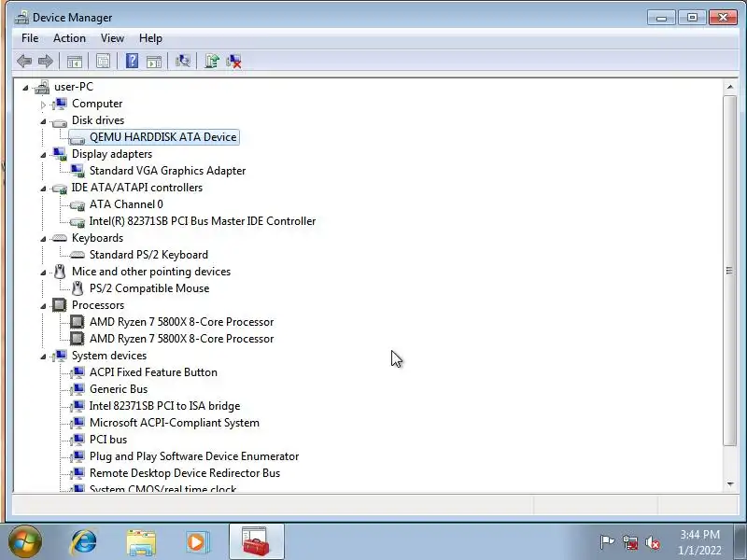Collapse the IDE ATA/ATAPI controllers node

tap(43, 189)
